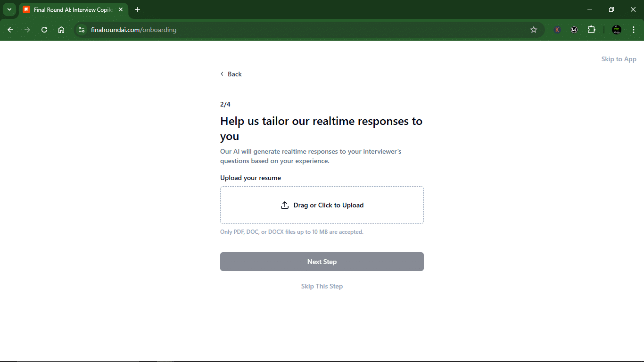644x362 pixels.
Task: Open the W extension icon in toolbar
Action: pos(574,30)
